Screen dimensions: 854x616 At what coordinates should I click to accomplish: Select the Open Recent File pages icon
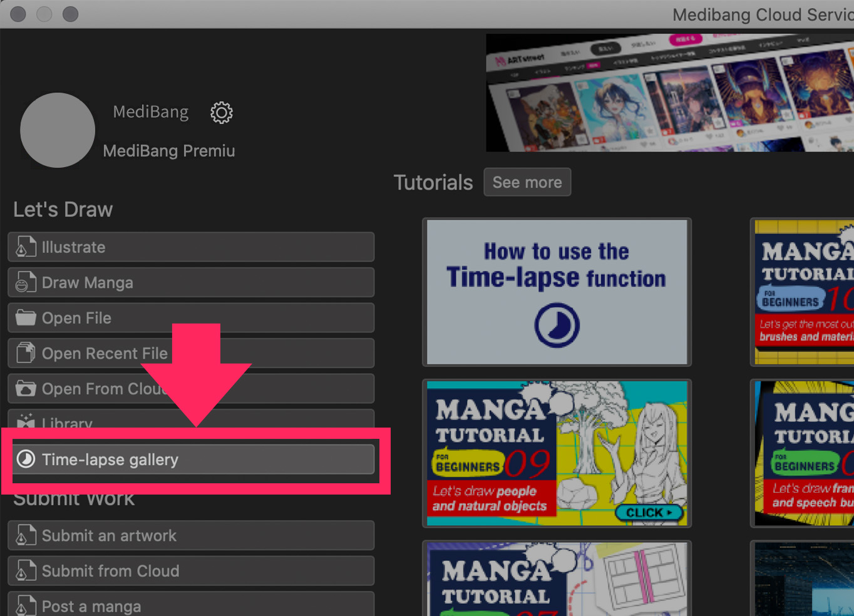[x=24, y=352]
